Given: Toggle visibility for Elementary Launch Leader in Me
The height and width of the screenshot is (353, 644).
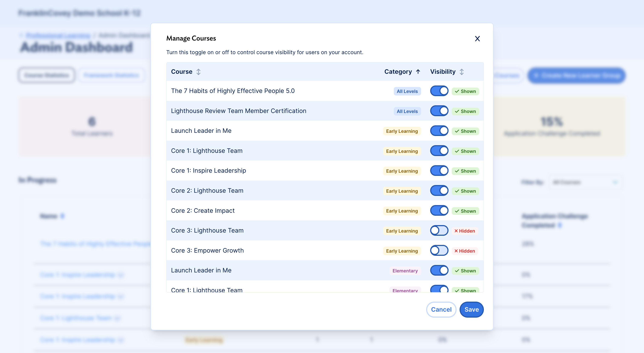Looking at the screenshot, I should tap(439, 271).
